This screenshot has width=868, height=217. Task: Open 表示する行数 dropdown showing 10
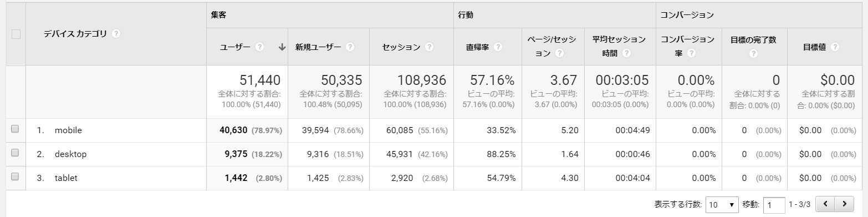(722, 205)
